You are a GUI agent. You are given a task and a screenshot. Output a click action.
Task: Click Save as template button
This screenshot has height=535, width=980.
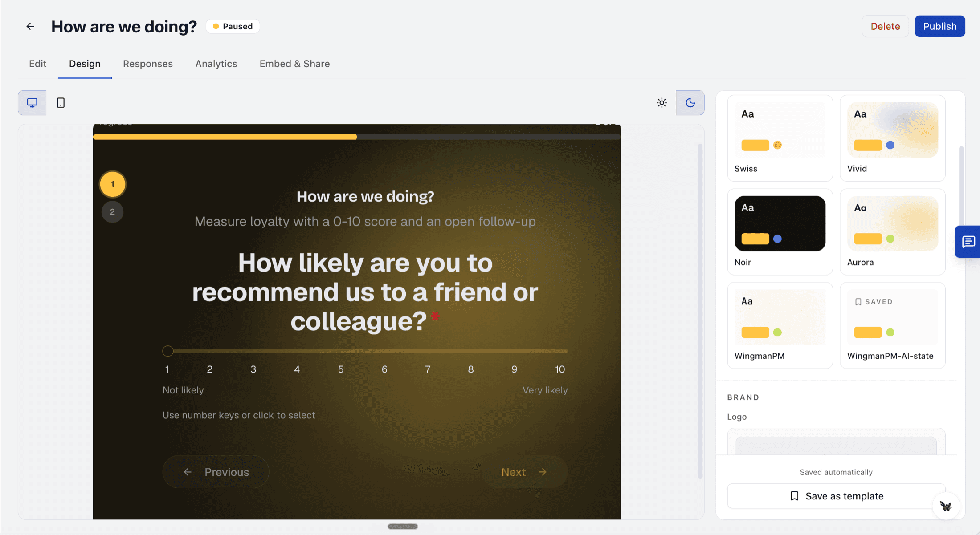tap(836, 496)
